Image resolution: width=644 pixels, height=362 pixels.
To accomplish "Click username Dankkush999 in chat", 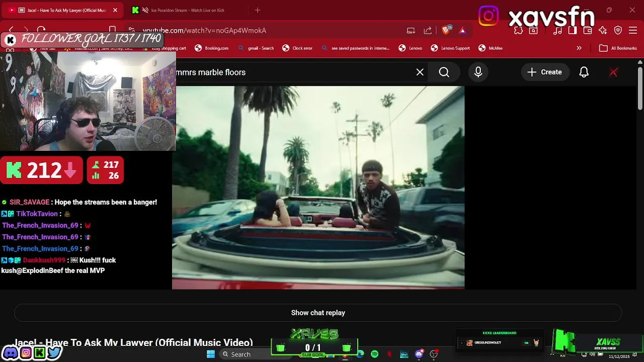I will coord(44,260).
